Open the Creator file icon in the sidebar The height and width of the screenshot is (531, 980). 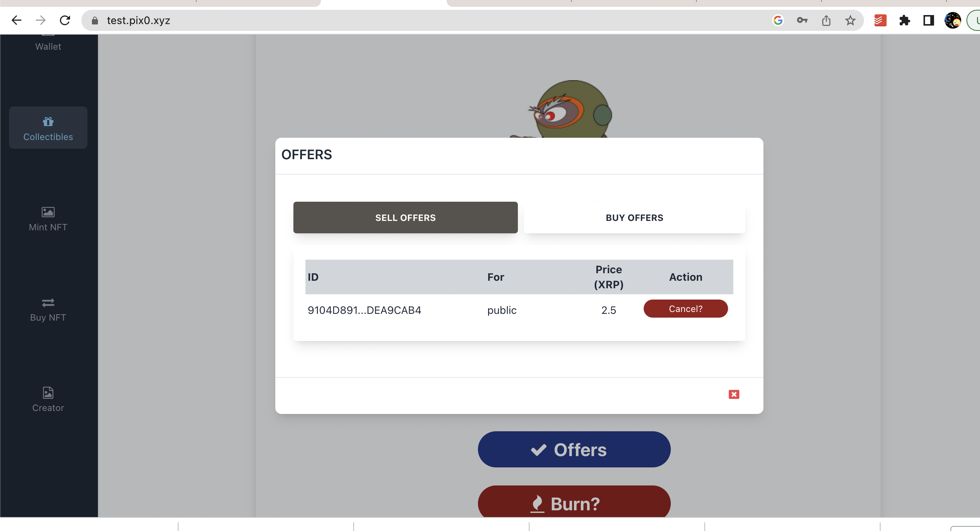48,393
